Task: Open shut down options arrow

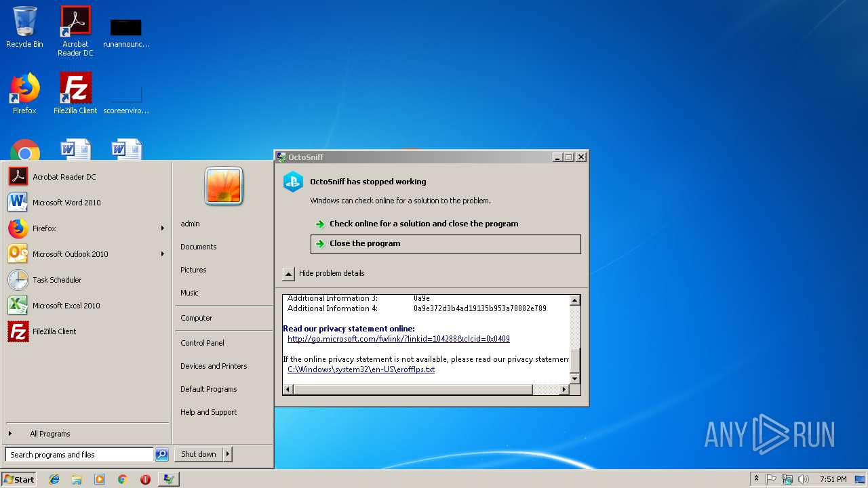Action: tap(227, 454)
